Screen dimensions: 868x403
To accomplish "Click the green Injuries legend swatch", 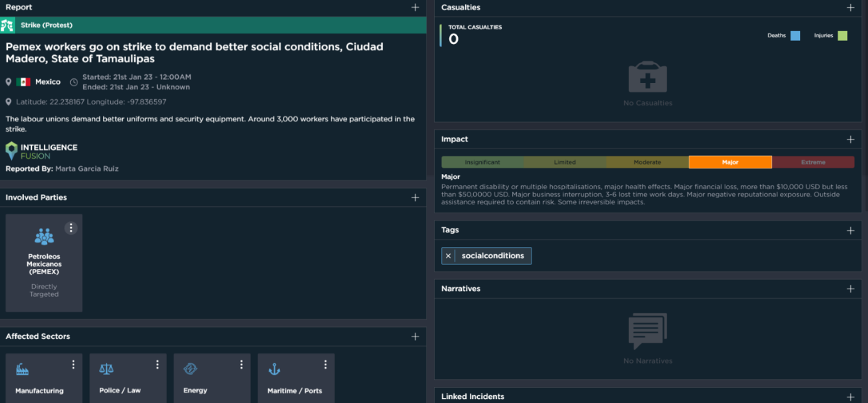I will 842,36.
